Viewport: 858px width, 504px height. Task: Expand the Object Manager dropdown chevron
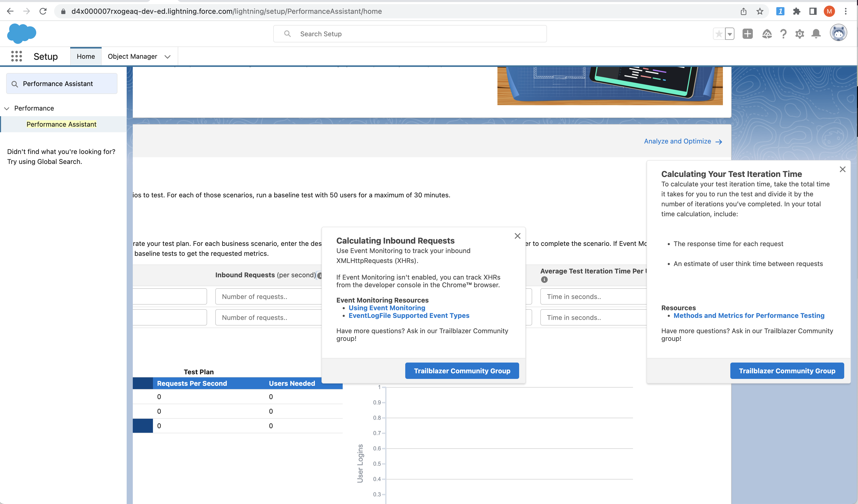coord(168,57)
